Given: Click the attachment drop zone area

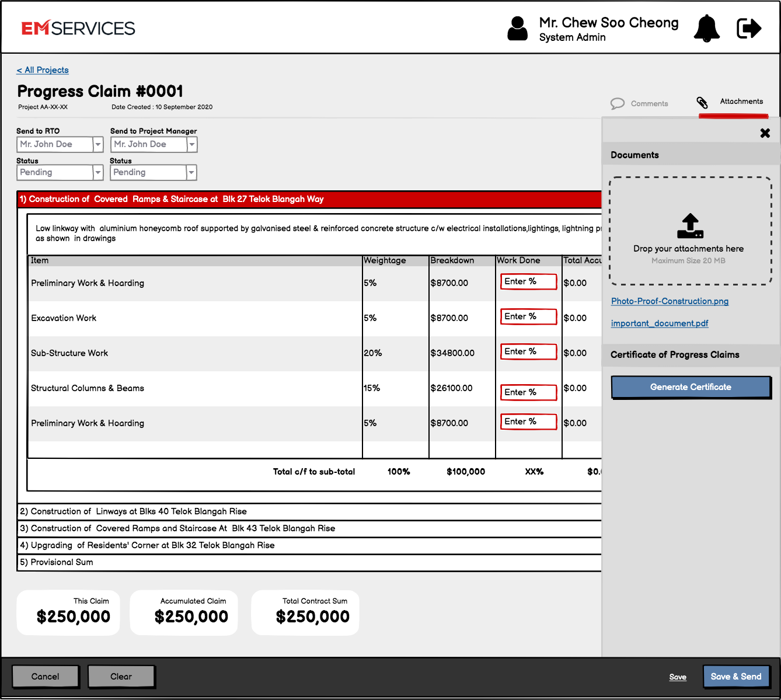Looking at the screenshot, I should click(691, 231).
